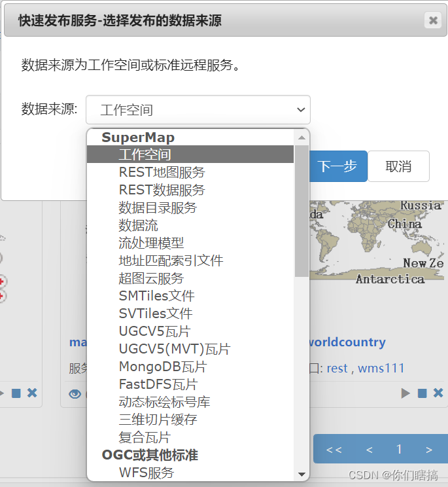
Task: Pick 动态标绘标号库 option
Action: 190,402
